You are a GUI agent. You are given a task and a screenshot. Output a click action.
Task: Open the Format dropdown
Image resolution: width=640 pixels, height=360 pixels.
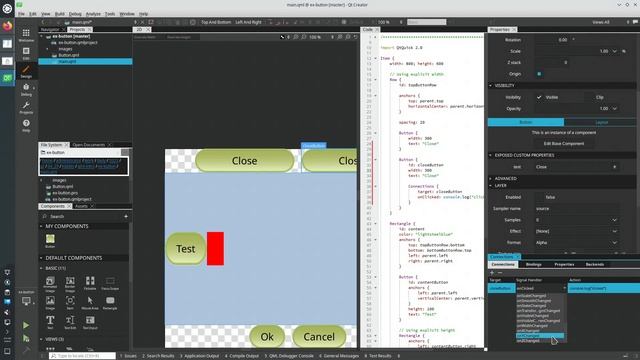[576, 242]
